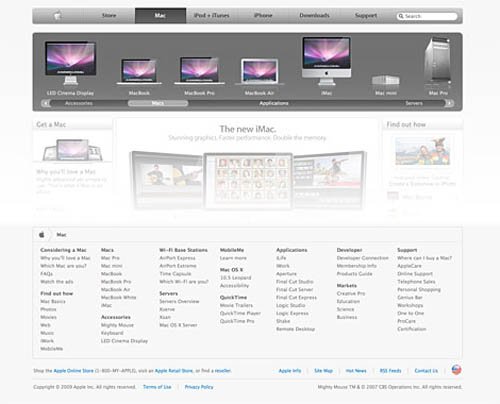Choose the iMac product icon
Viewport: 500px width, 404px height.
tap(326, 61)
